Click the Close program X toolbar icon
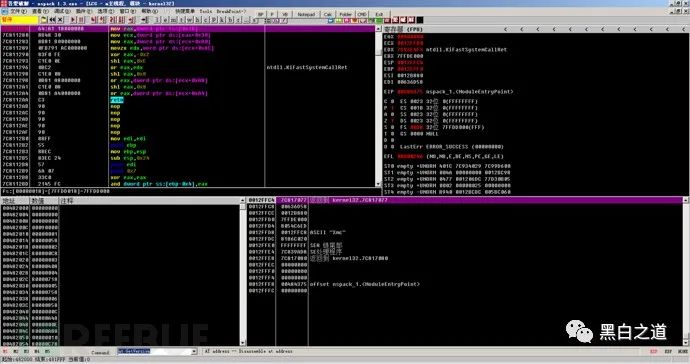 [60, 20]
